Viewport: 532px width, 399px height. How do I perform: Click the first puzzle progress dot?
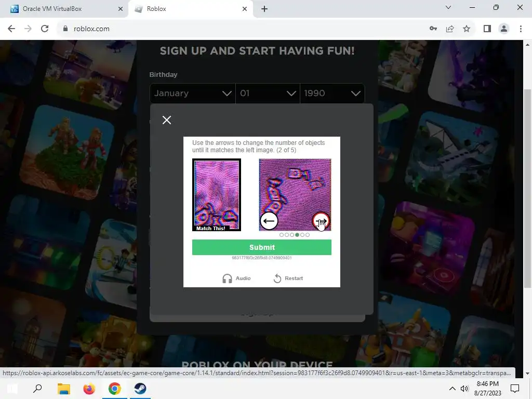pyautogui.click(x=281, y=235)
